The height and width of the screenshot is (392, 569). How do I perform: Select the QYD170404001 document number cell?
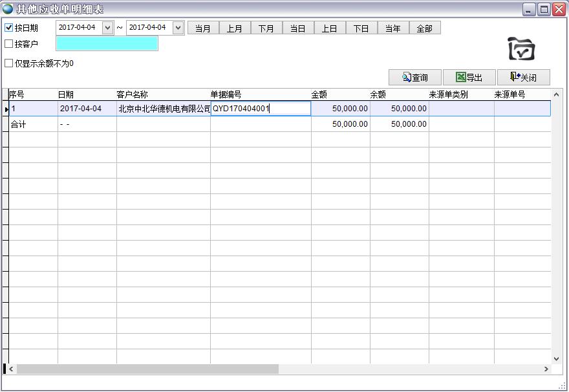tap(261, 109)
